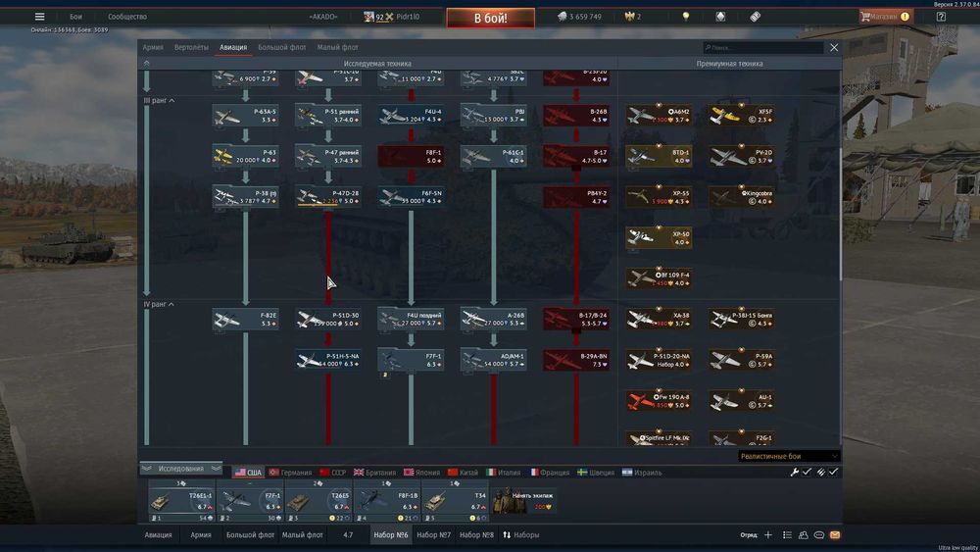Screen dimensions: 980x552
Task: Select the XA-38 premium aircraft card
Action: (x=659, y=320)
